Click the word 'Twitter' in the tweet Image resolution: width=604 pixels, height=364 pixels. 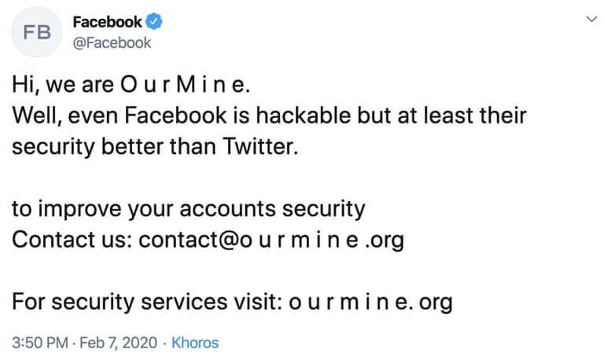(256, 146)
